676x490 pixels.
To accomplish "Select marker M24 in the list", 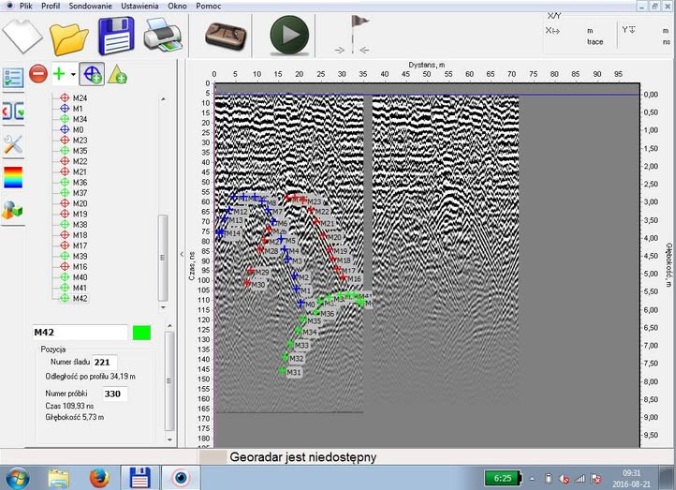I will [x=80, y=98].
